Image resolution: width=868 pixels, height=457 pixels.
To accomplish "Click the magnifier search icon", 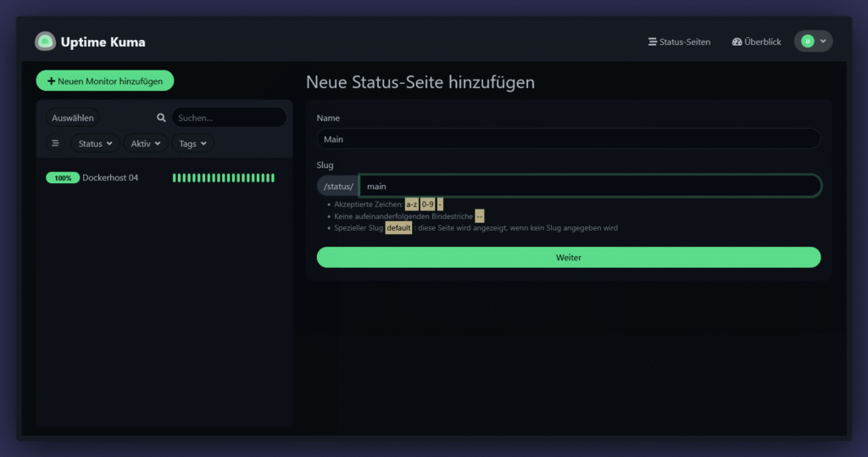I will click(161, 118).
